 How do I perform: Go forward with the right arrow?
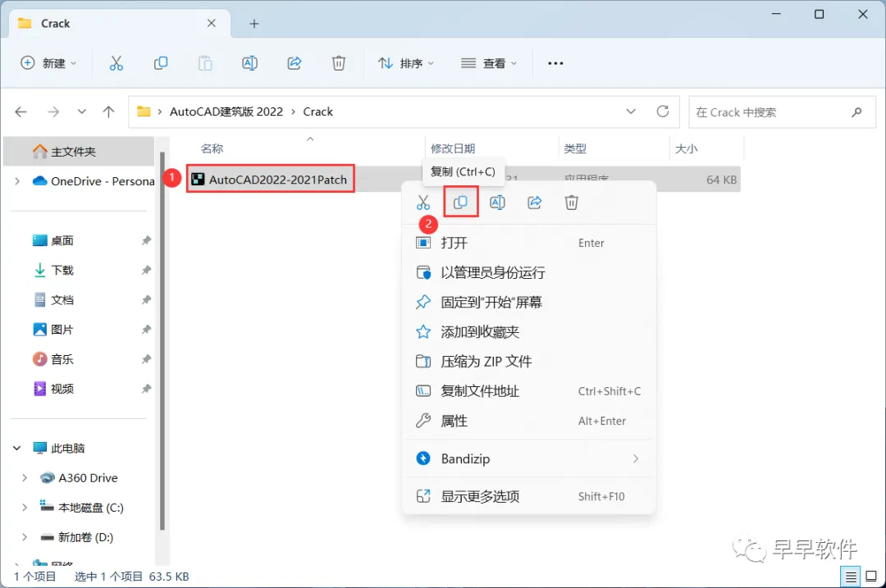(53, 112)
